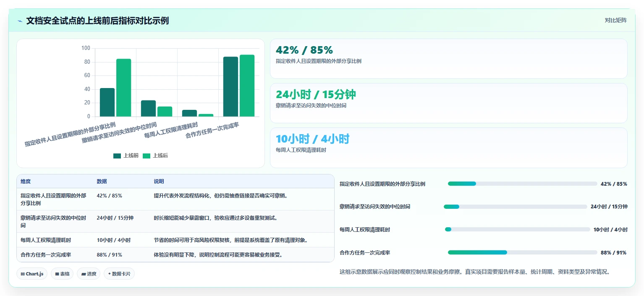644x296 pixels.
Task: Click the panel title 文档安全试点的上线前后指标对比示例
Action: click(97, 21)
